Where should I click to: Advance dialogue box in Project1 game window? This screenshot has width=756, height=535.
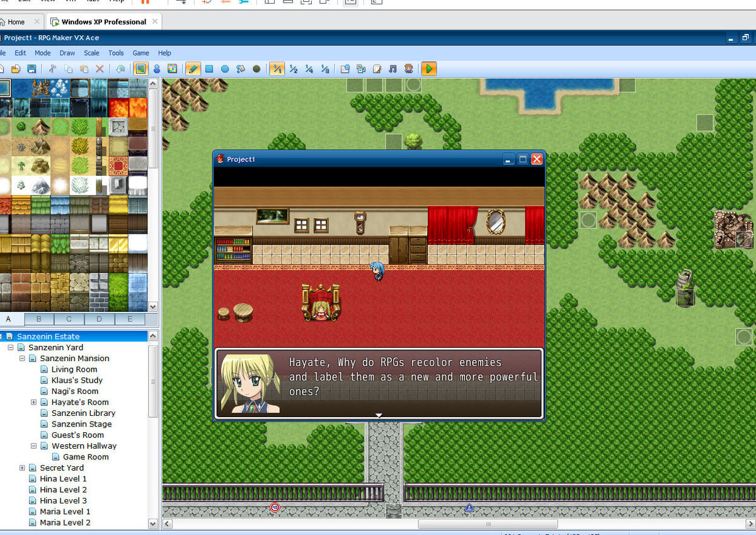point(379,384)
